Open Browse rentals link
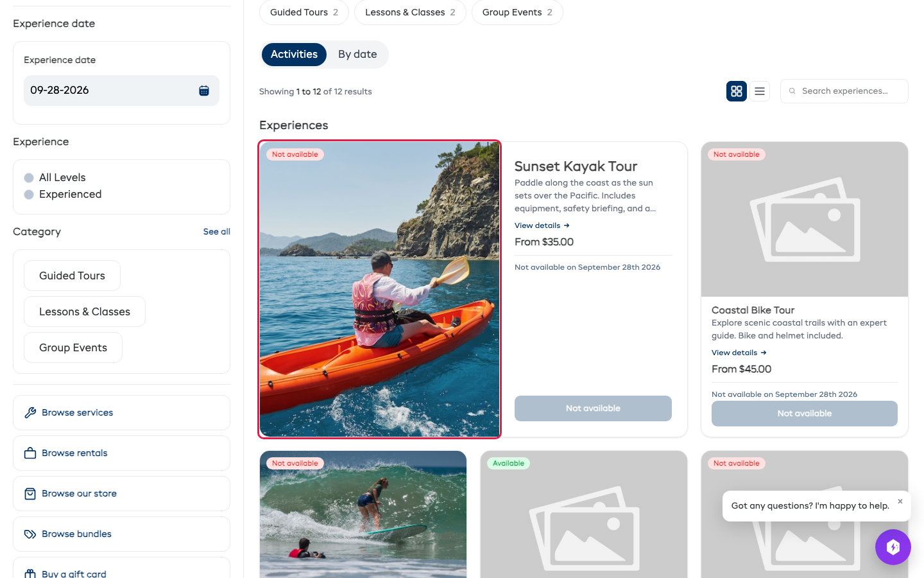The width and height of the screenshot is (924, 578). pyautogui.click(x=121, y=453)
